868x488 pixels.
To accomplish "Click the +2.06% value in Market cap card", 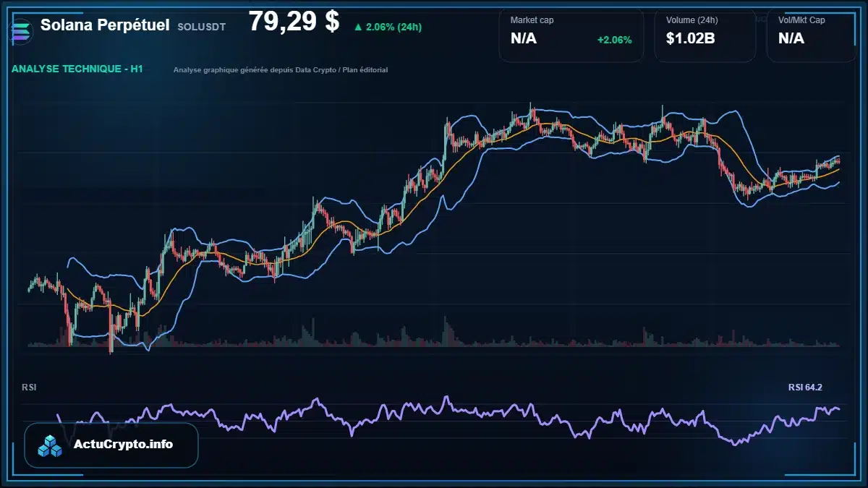I will tap(614, 40).
